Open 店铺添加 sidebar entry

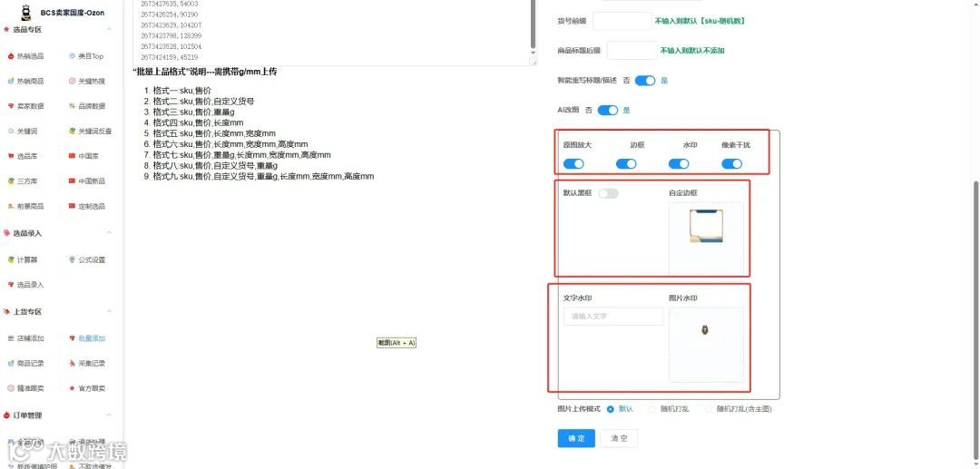pyautogui.click(x=25, y=338)
